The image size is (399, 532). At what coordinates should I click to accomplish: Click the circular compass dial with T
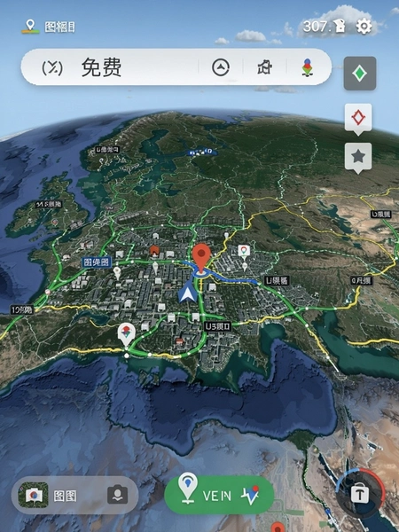pos(360,494)
